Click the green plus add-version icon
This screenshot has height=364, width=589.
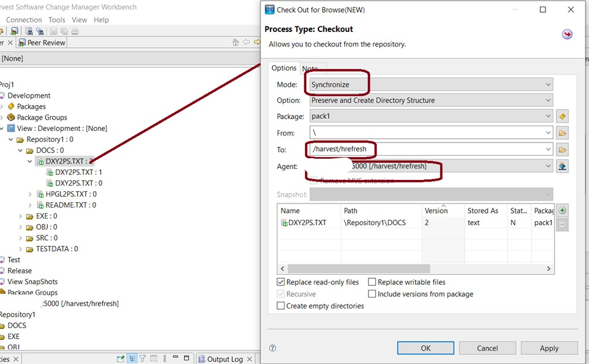point(562,211)
